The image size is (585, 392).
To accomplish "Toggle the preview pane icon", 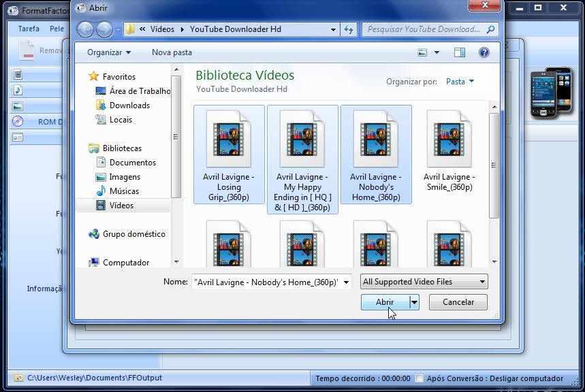I will tap(460, 52).
